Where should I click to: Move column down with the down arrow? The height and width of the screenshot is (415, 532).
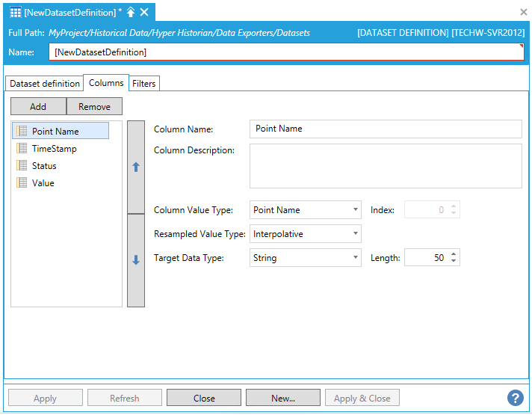coord(136,260)
